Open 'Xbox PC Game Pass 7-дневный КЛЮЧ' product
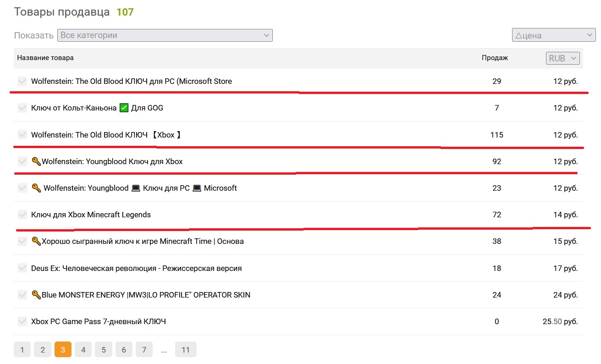 click(99, 321)
